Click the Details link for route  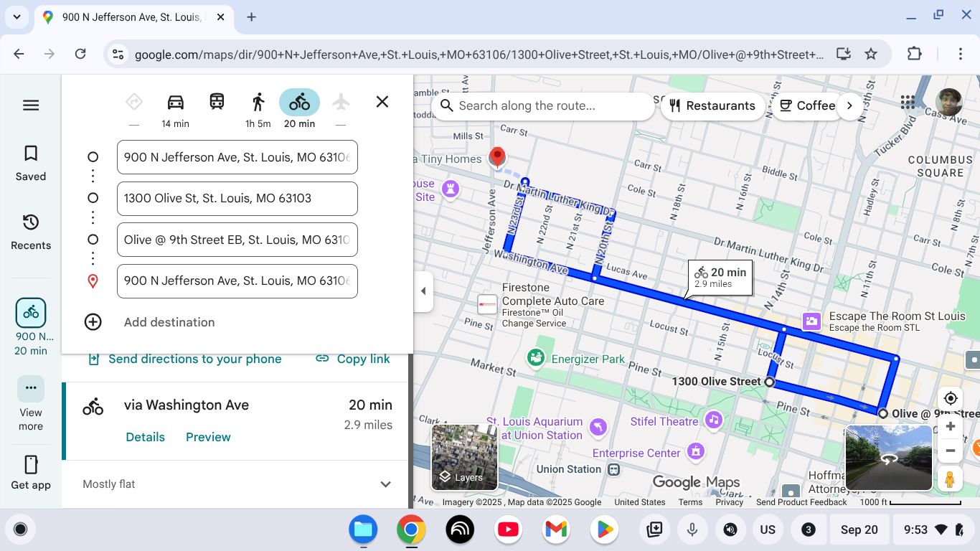[145, 437]
